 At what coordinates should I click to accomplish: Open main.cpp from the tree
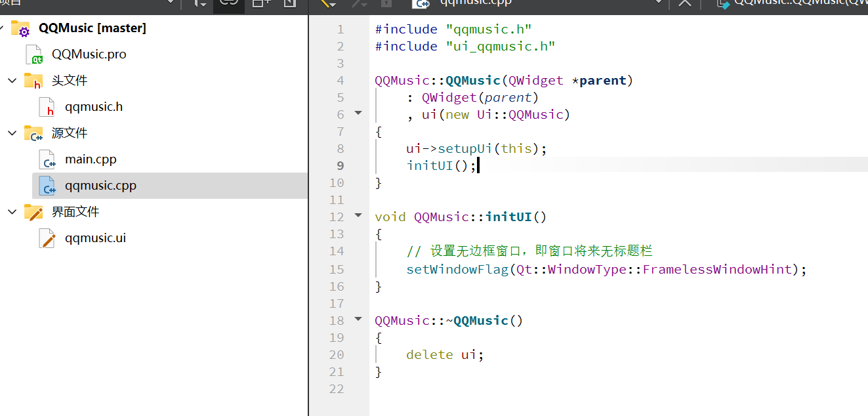91,159
